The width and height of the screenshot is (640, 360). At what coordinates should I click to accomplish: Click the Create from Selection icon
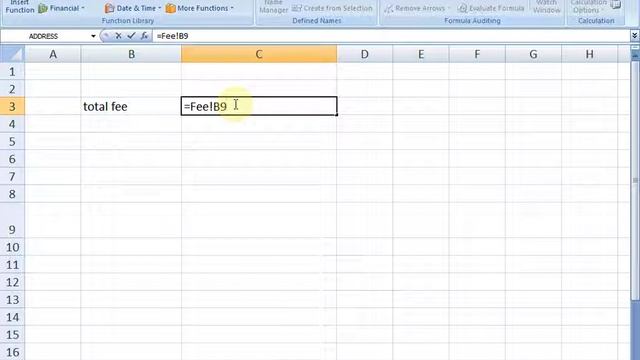pyautogui.click(x=297, y=8)
